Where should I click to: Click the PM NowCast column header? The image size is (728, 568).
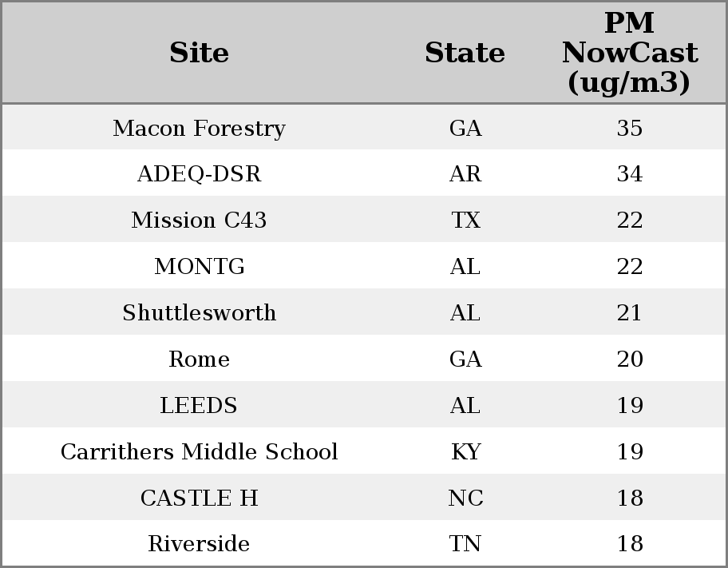[630, 53]
